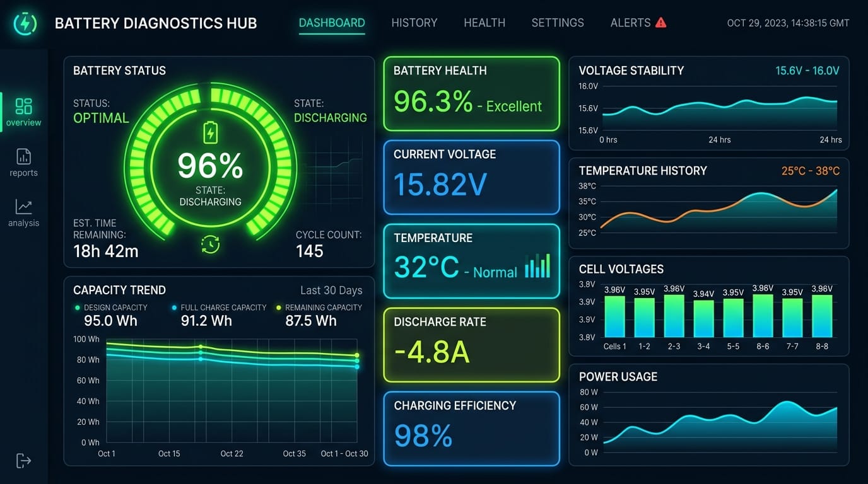The image size is (868, 484).
Task: Open the Health tab
Action: point(484,23)
